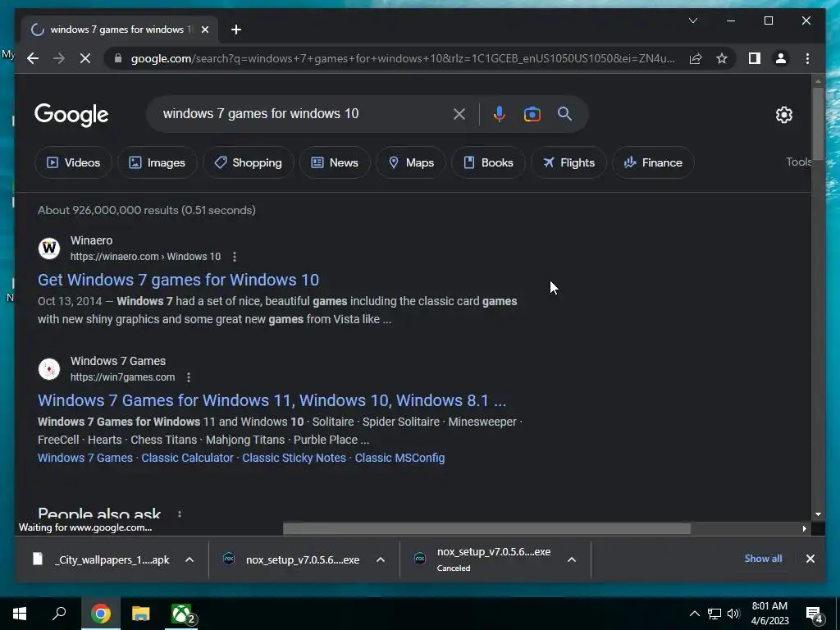Open 'Windows 7 Games for Windows 11' result
Viewport: 840px width, 630px height.
tap(272, 400)
